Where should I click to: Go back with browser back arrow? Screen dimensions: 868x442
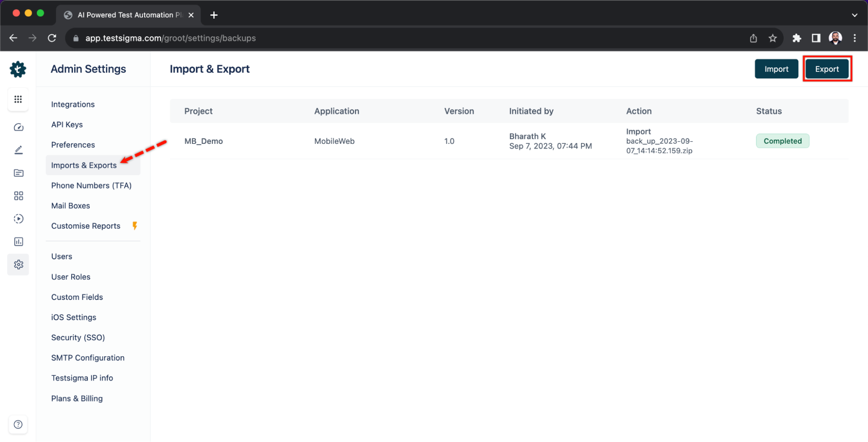pos(13,38)
